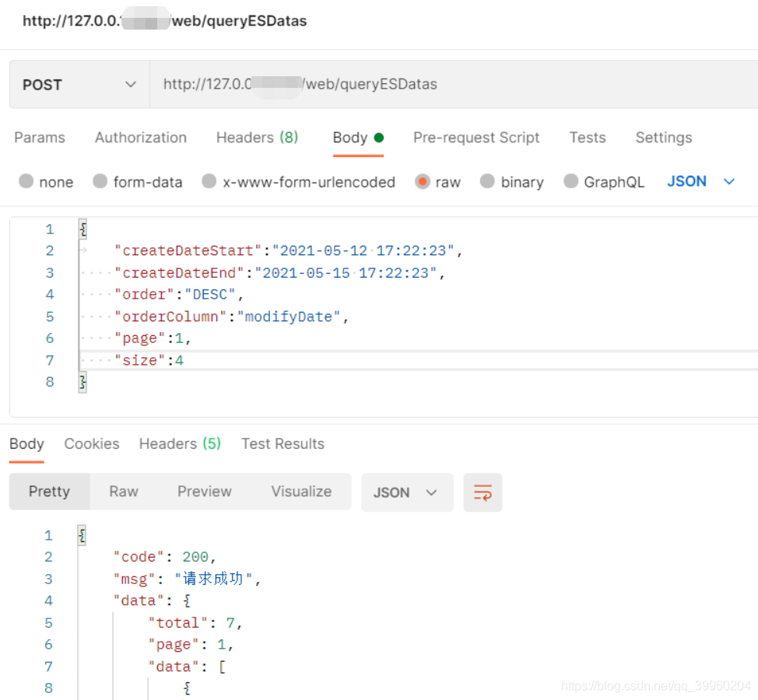Select the none body type radio
Image resolution: width=758 pixels, height=700 pixels.
point(26,181)
